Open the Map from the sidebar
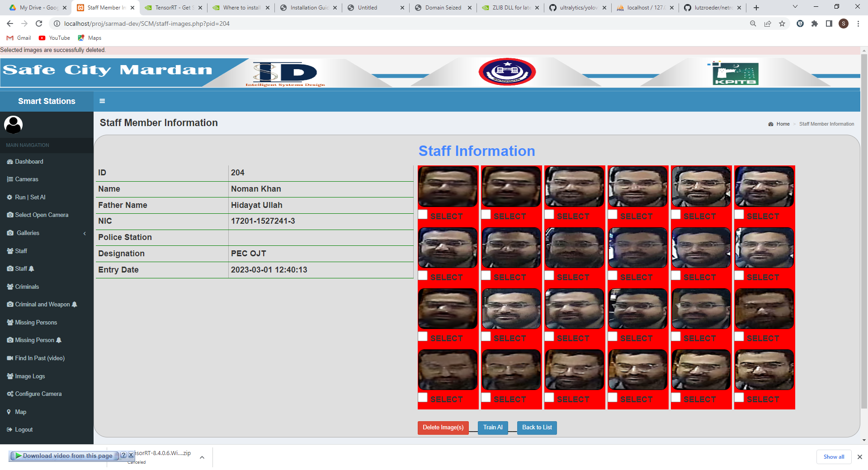Screen dimensions: 868x470 pyautogui.click(x=20, y=412)
